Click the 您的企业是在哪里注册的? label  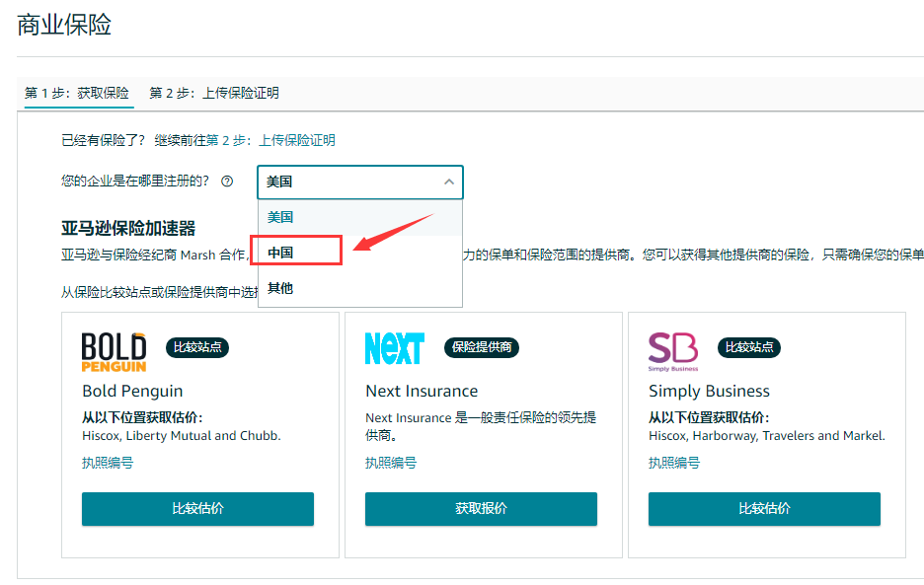(x=135, y=181)
